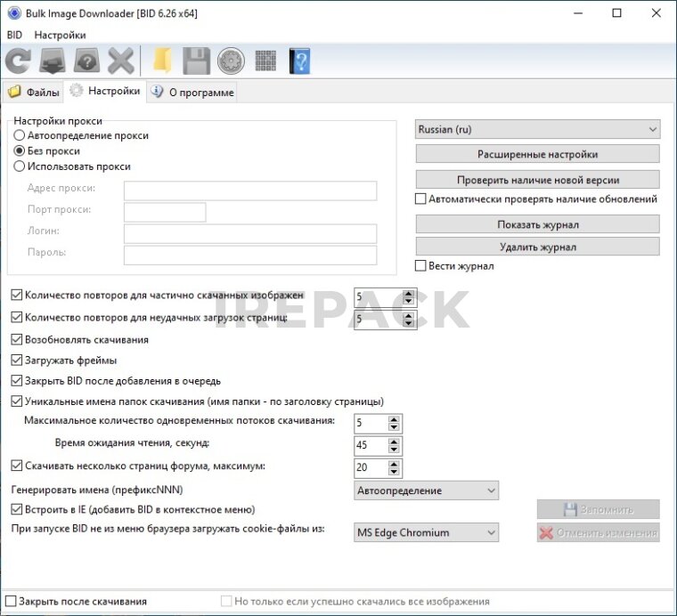Click the grid thumbnails toolbar icon
Image resolution: width=677 pixels, height=616 pixels.
pyautogui.click(x=265, y=61)
